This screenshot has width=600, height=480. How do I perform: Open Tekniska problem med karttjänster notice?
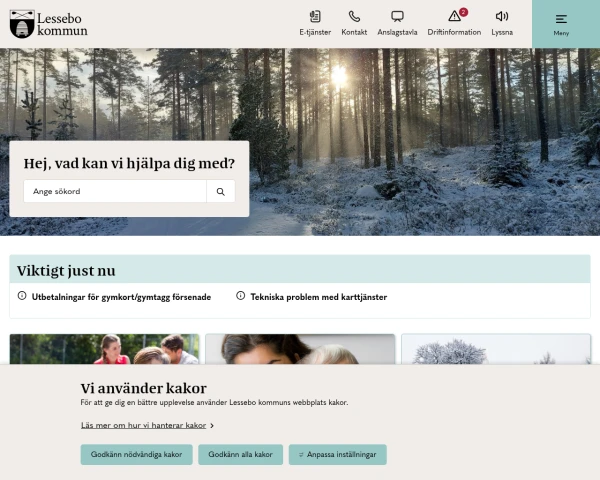coord(319,297)
